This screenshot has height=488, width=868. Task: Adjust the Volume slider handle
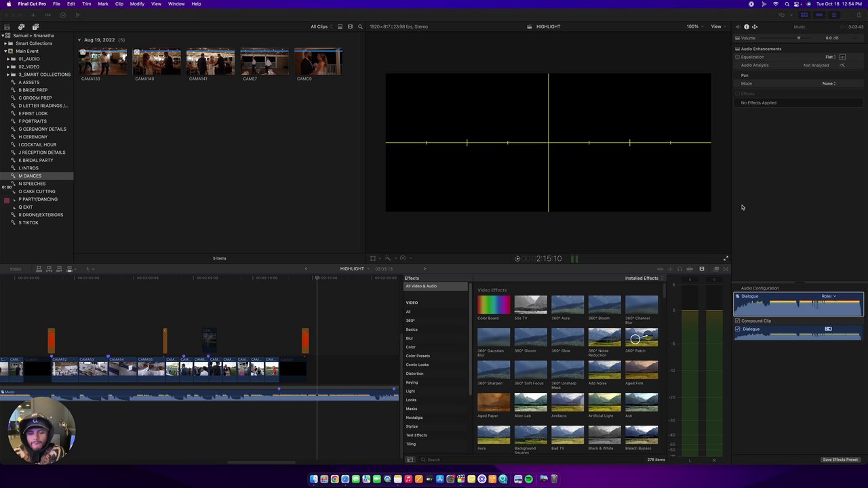tap(798, 38)
